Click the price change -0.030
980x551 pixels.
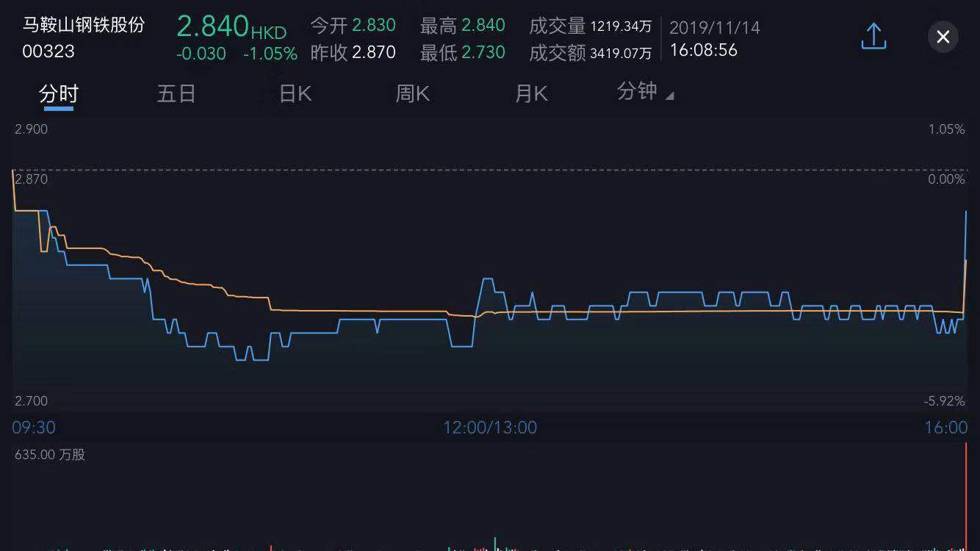(201, 54)
